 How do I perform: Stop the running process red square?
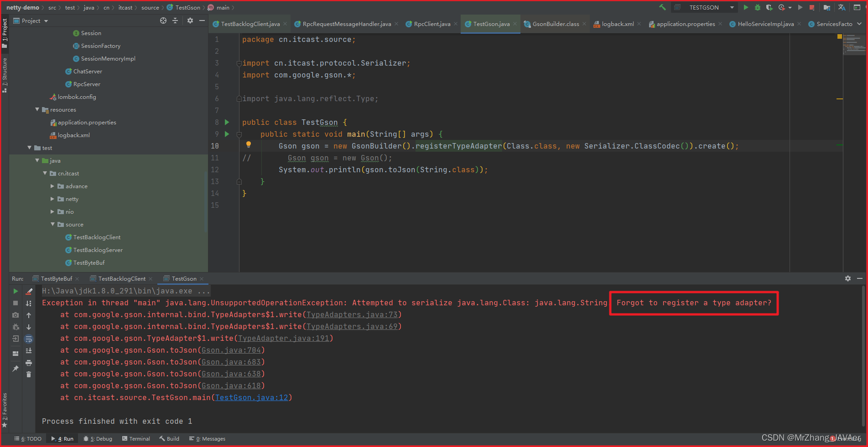812,7
